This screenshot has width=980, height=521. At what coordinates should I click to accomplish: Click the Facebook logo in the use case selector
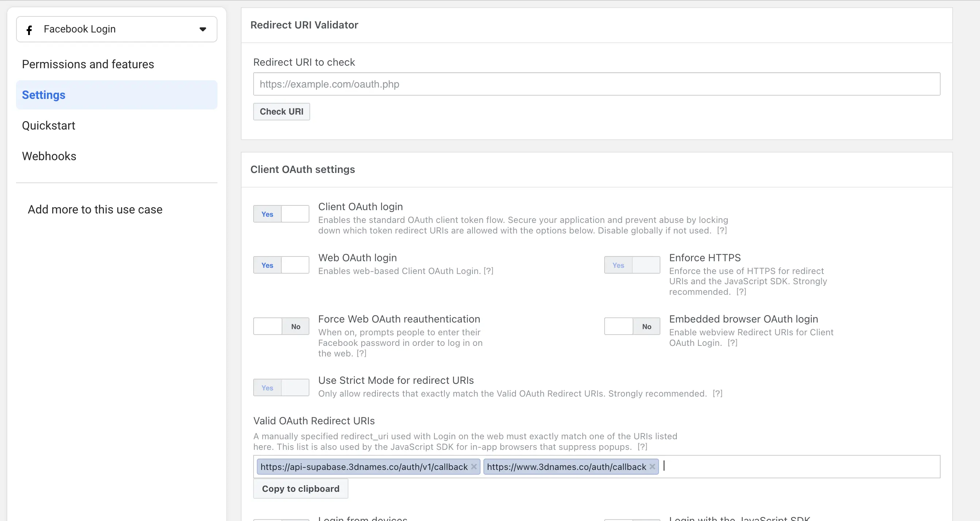[29, 30]
